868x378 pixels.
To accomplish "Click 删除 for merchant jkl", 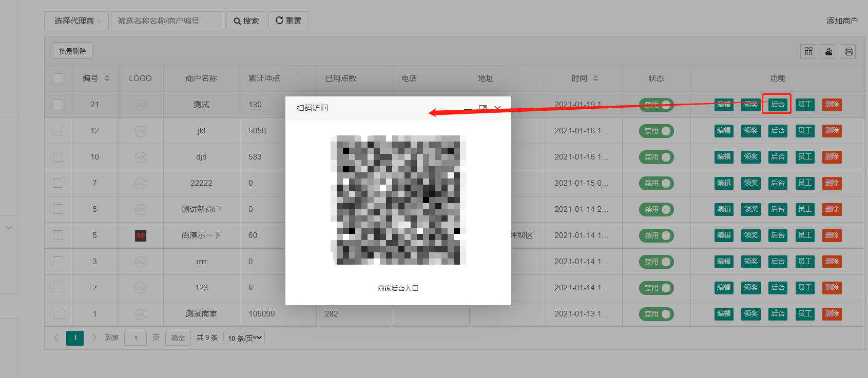I will click(832, 131).
